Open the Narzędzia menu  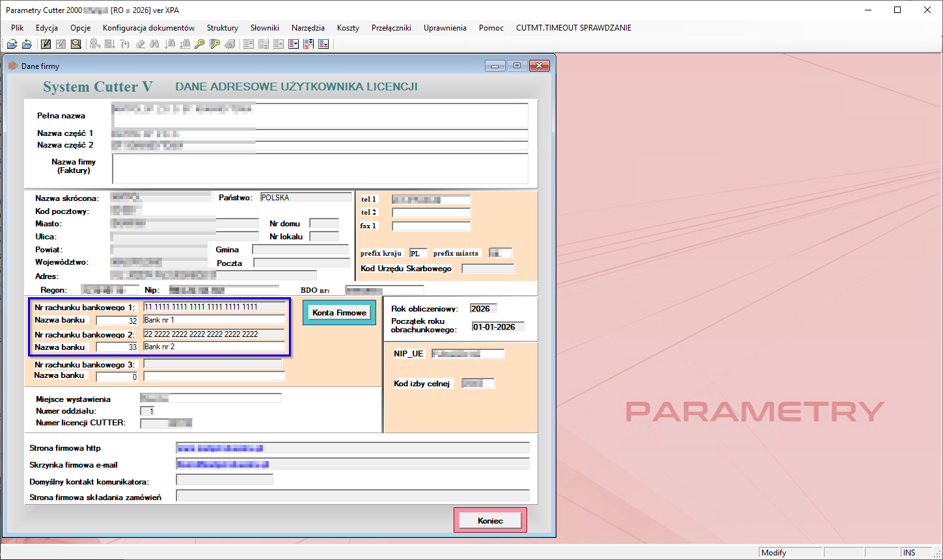pos(308,28)
